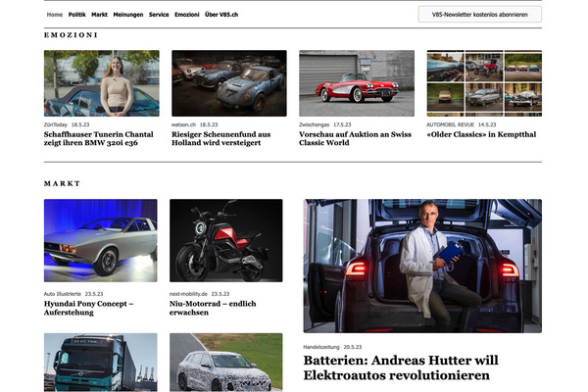Select Meinungen in the navigation

128,15
